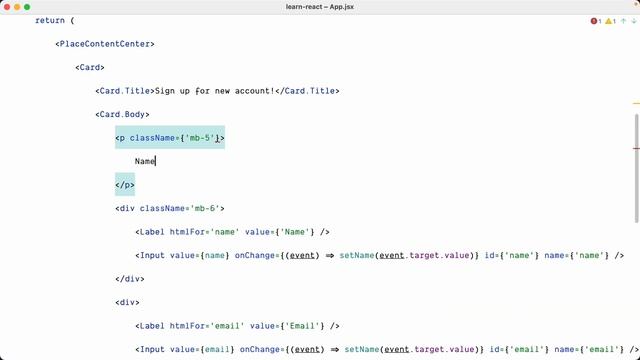Image resolution: width=640 pixels, height=360 pixels.
Task: Jump to next highlighted error arrow
Action: (633, 21)
